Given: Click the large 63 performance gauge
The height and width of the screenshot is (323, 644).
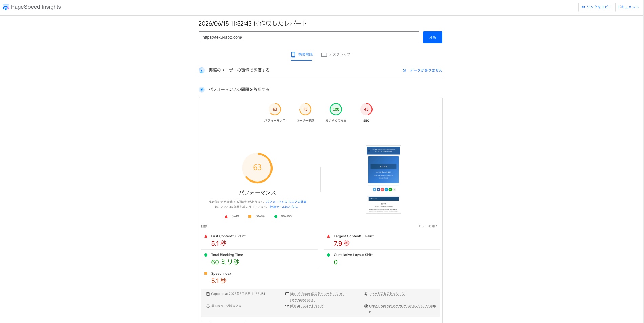Looking at the screenshot, I should tap(257, 168).
